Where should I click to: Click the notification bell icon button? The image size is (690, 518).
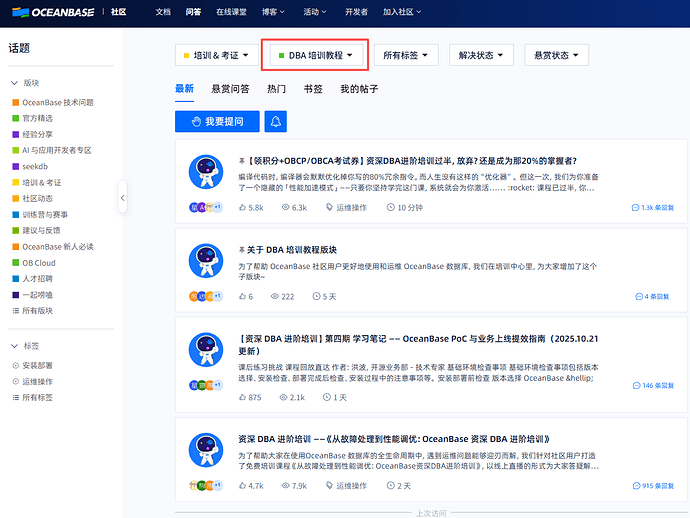tap(273, 121)
